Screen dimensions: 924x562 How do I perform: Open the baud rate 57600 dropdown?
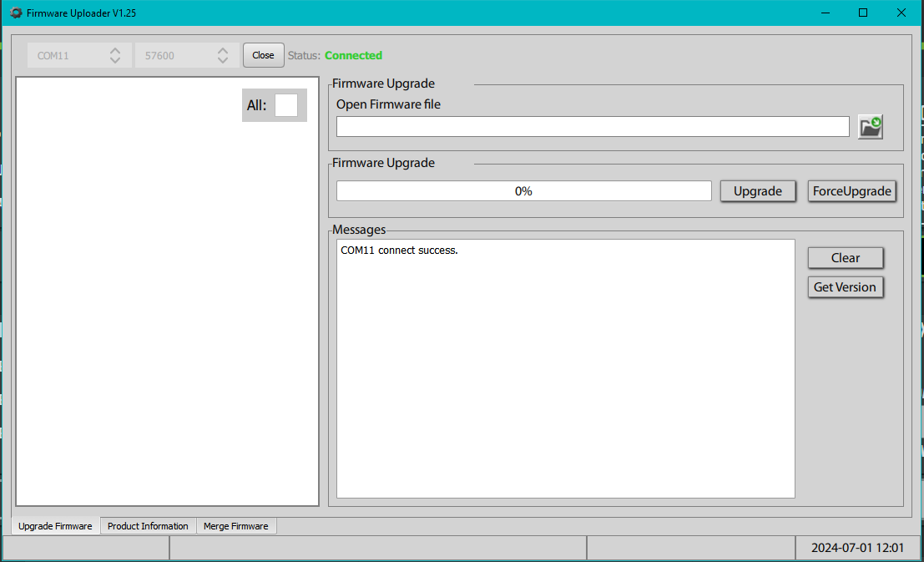[175, 55]
